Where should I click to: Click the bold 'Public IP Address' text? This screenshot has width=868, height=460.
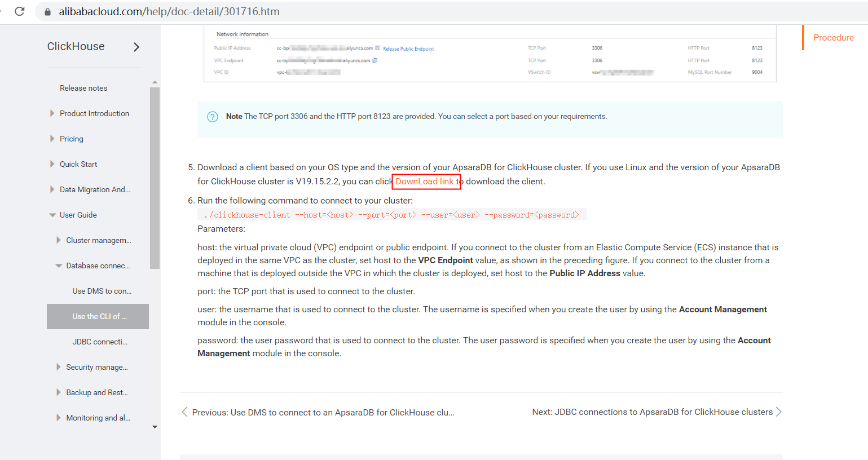585,273
